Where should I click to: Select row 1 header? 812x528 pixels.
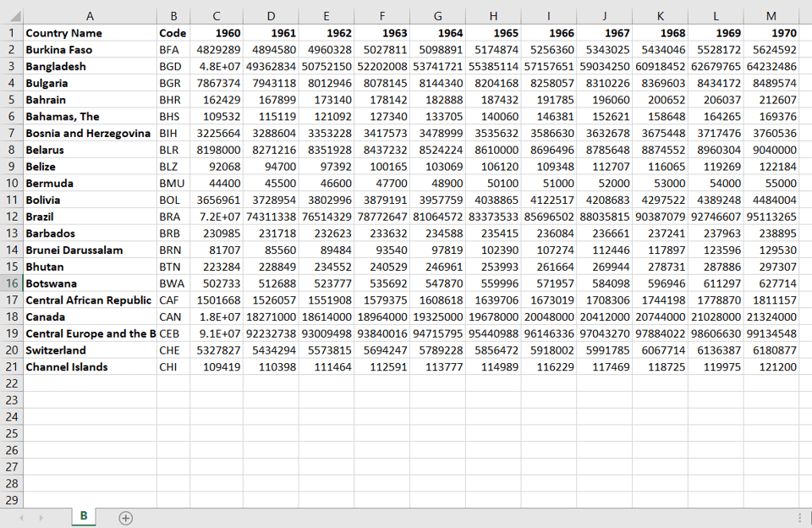point(11,33)
